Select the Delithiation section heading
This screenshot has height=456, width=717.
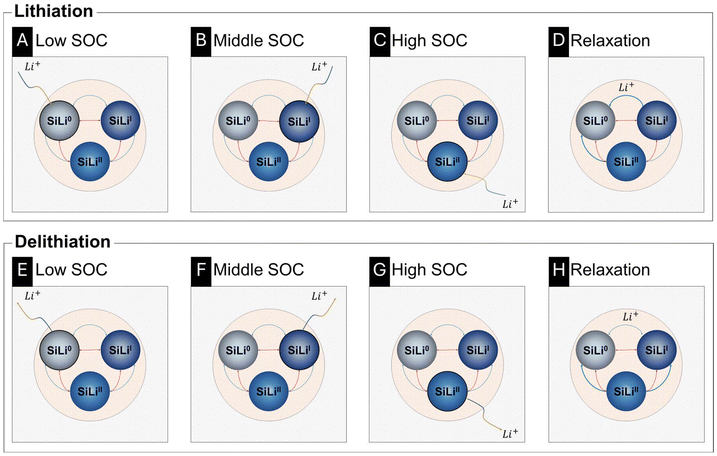coord(55,241)
